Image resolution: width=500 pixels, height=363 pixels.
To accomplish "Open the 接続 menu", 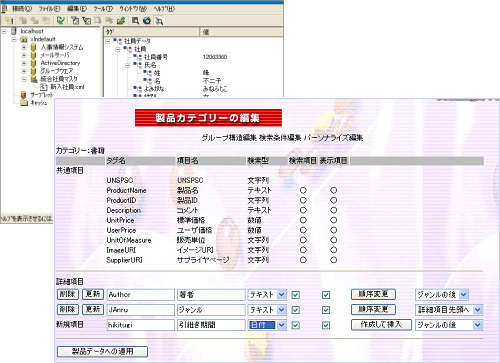I will click(22, 9).
